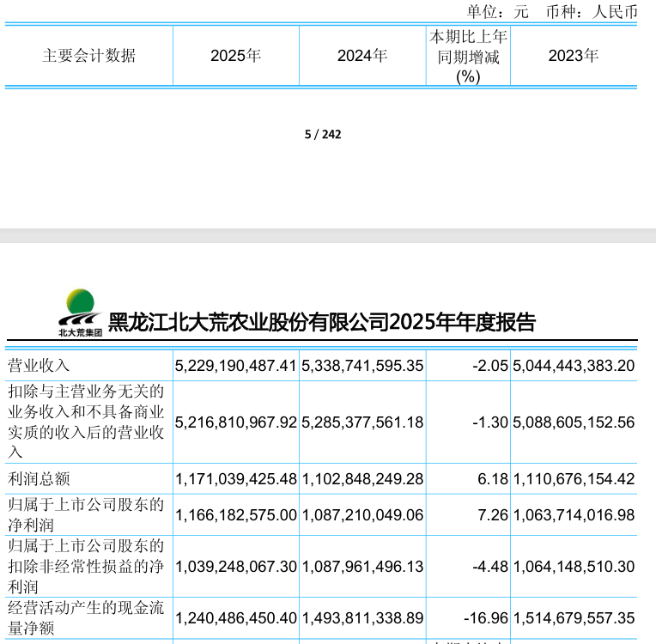Click the 扣除非经常性损益的净利润 row label
Viewport: 656px width, 644px height.
[x=86, y=566]
